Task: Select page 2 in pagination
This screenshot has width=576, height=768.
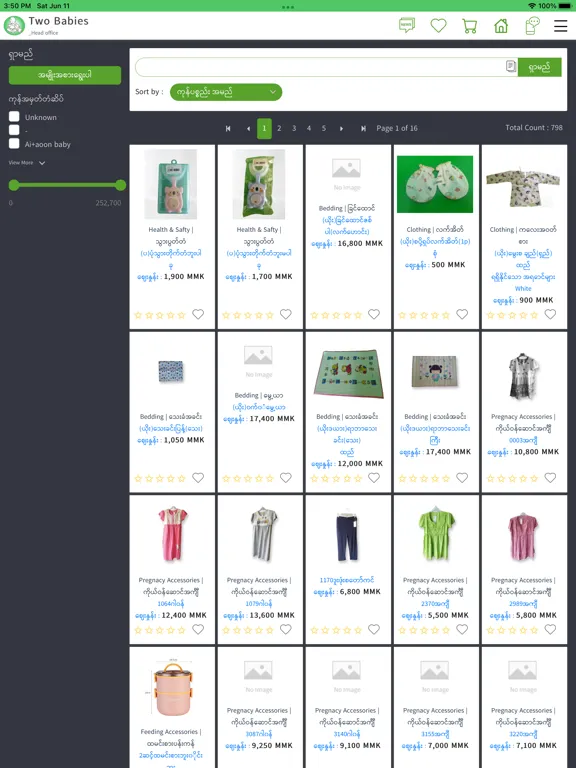Action: point(279,128)
